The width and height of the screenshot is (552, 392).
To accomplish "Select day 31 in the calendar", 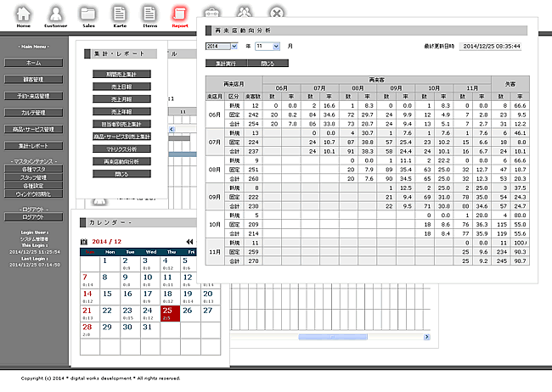I will tap(150, 330).
